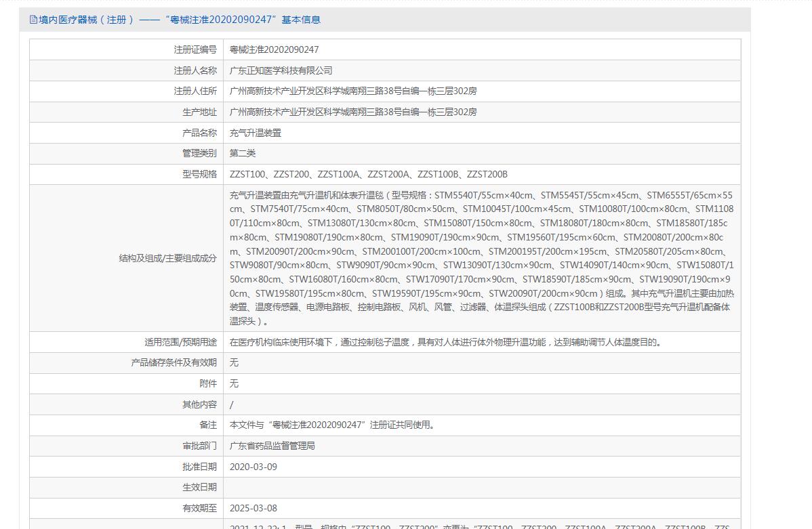The image size is (812, 529).
Task: Select change record text starting 2021-12-22
Action: pyautogui.click(x=479, y=526)
